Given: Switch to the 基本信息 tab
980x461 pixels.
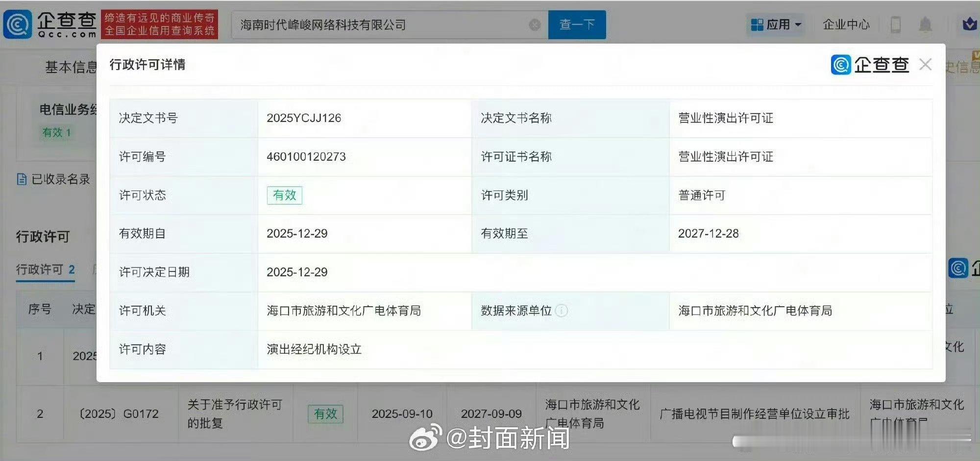Looking at the screenshot, I should [x=71, y=67].
